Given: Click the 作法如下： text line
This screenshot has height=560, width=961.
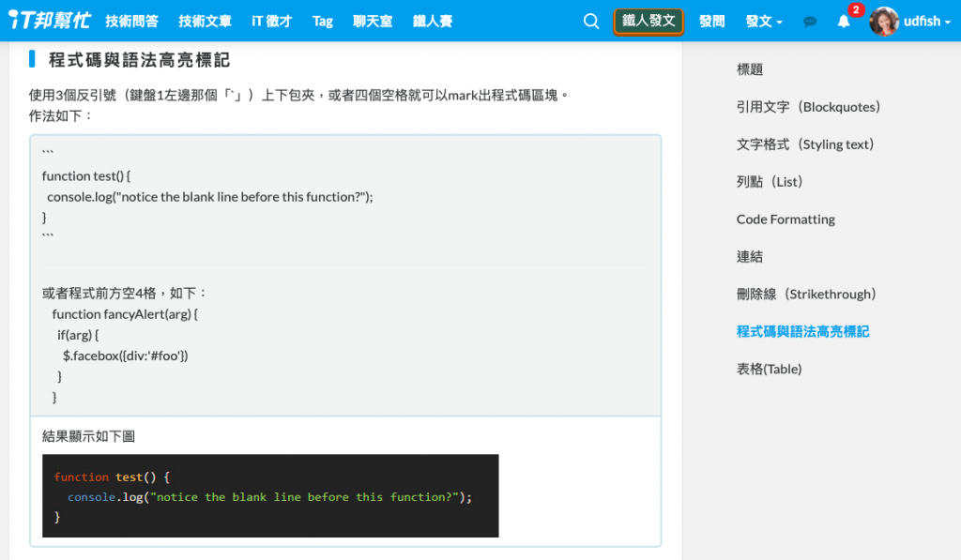Looking at the screenshot, I should pos(61,115).
